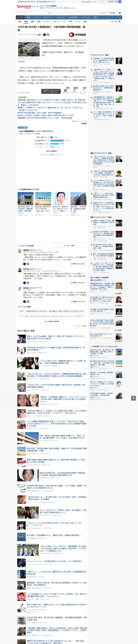
Task: Share article on Facebook under the headline
Action: (48, 35)
